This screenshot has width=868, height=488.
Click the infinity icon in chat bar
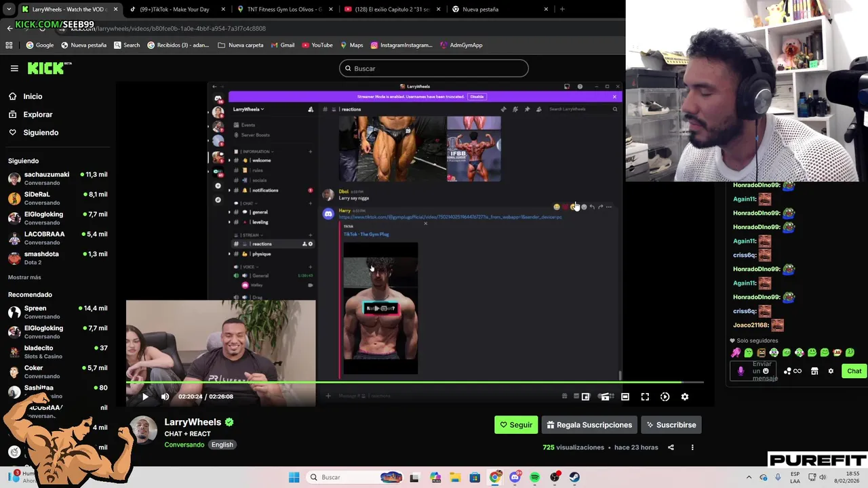coord(797,371)
